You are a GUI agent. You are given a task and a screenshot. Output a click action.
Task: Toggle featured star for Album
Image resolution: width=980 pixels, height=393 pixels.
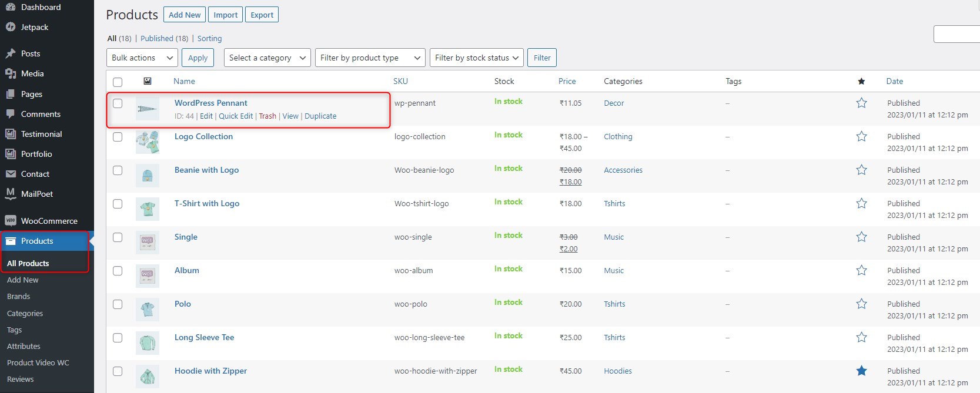click(x=861, y=270)
